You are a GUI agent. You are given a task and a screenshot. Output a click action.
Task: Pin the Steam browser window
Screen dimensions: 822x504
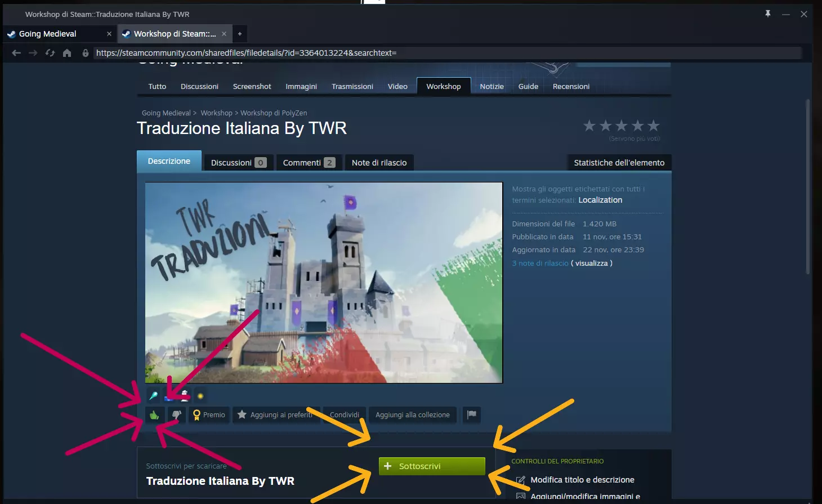click(768, 14)
